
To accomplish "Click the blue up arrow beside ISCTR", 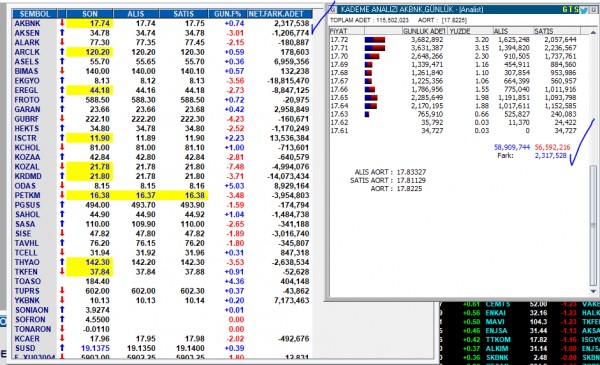I will pyautogui.click(x=62, y=138).
